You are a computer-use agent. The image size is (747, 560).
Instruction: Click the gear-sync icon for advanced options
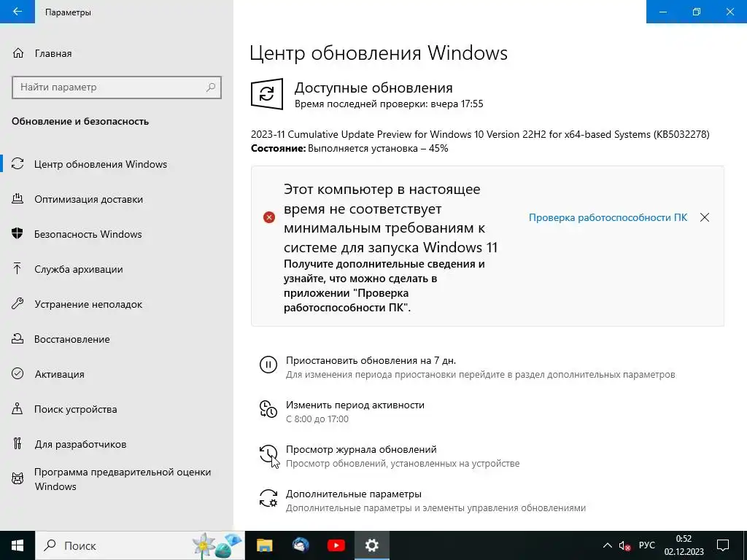pos(268,498)
